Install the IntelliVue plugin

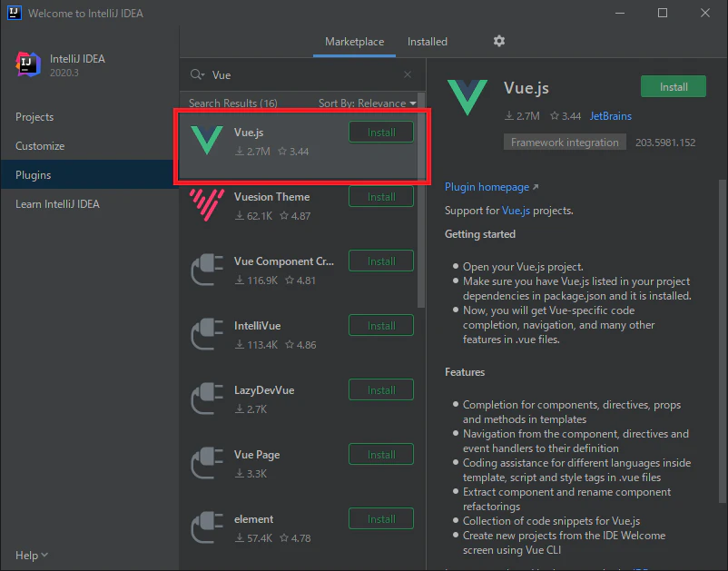pos(381,326)
